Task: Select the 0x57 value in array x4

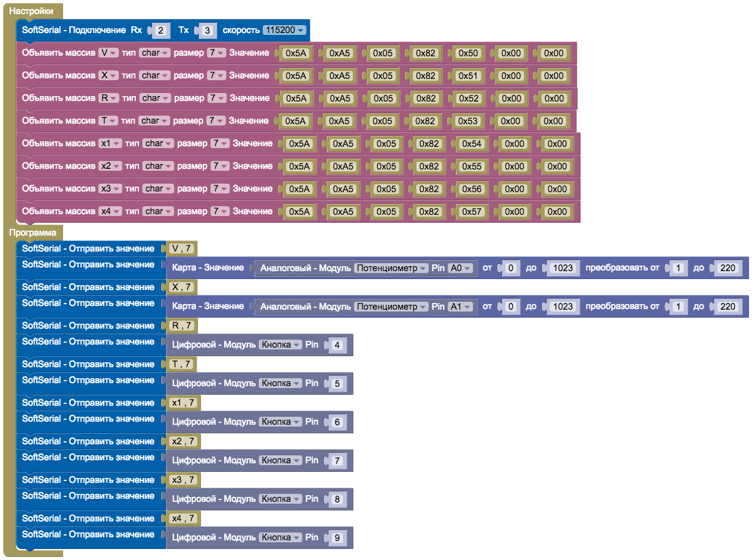Action: (x=472, y=212)
